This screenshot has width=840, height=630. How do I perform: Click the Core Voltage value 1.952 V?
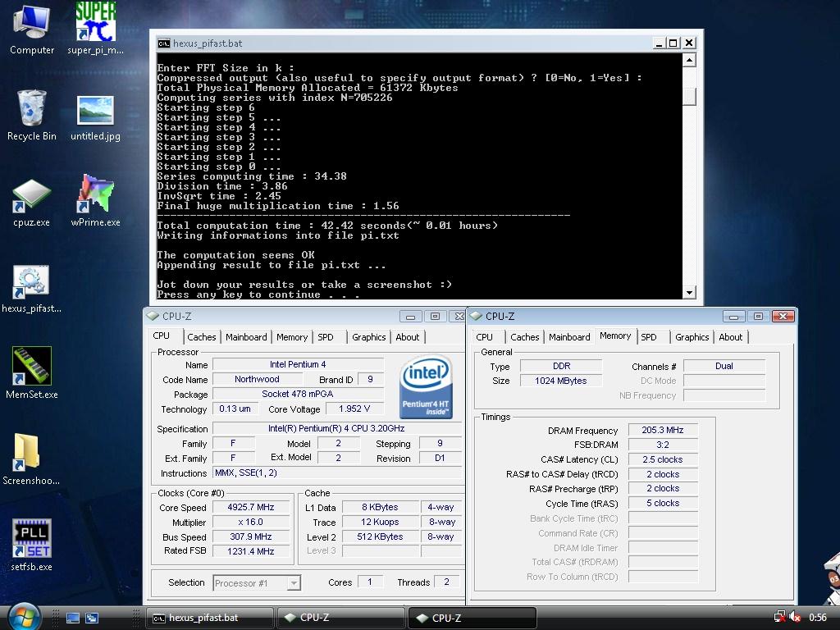[x=354, y=409]
